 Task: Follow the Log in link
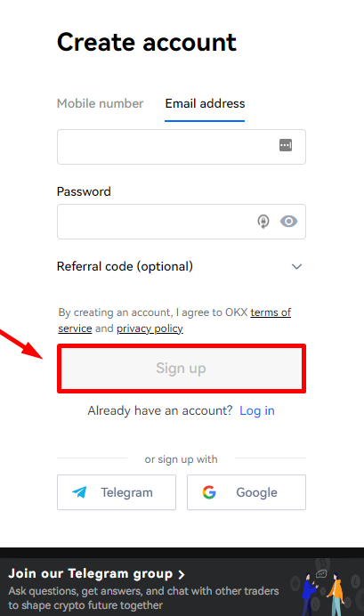pos(257,410)
